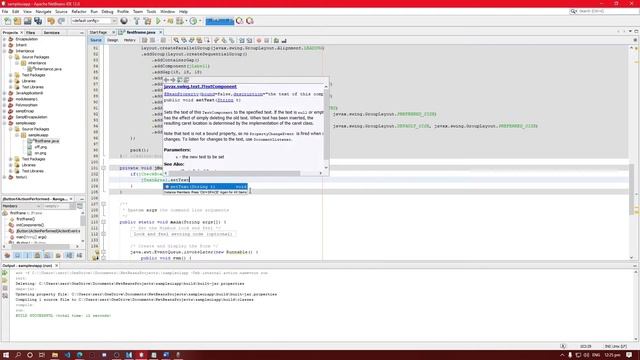Choose setText(String t) completion suggestion
640x360 pixels.
pyautogui.click(x=205, y=187)
